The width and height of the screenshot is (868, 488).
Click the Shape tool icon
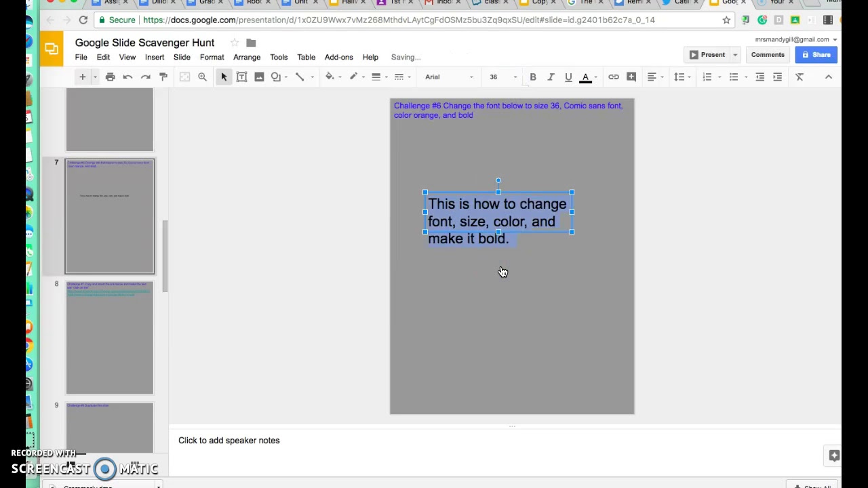pos(276,77)
